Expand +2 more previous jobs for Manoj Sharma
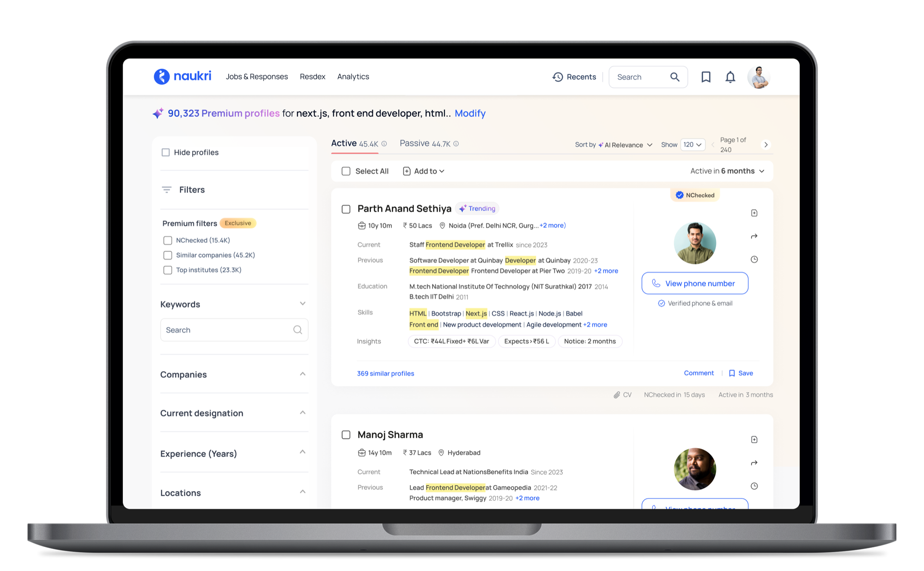Image resolution: width=924 pixels, height=571 pixels. 527,498
